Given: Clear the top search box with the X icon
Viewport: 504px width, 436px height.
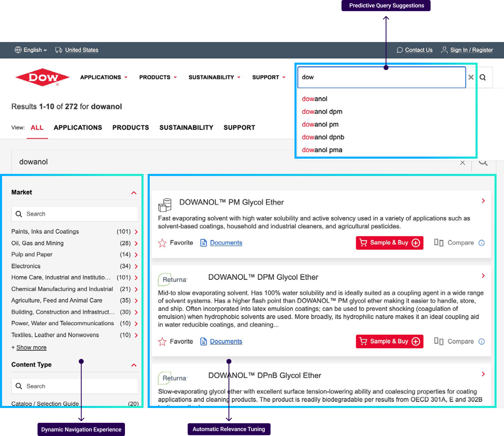Looking at the screenshot, I should pos(471,77).
